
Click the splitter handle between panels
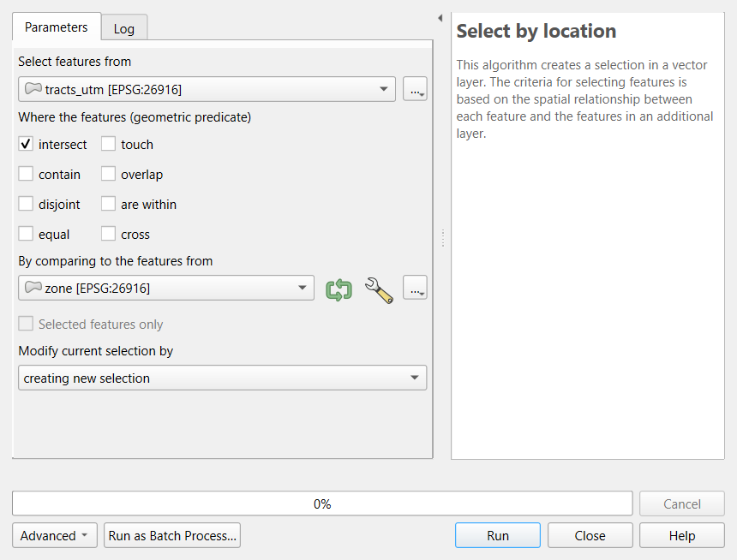443,238
